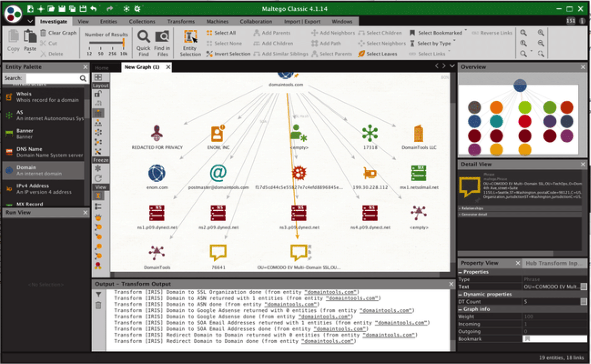
Task: Click the Undo arrow in title bar
Action: [x=93, y=9]
